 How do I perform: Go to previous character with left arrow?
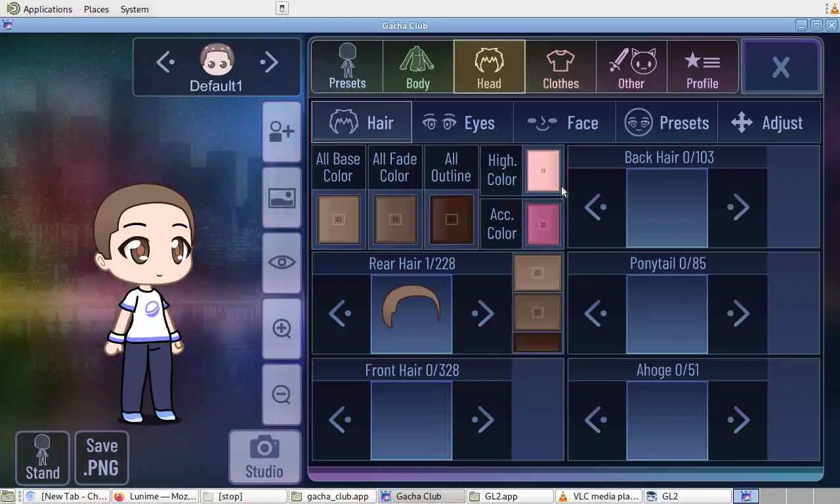(x=165, y=62)
